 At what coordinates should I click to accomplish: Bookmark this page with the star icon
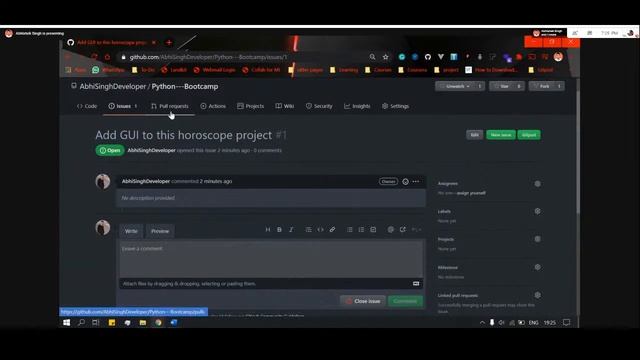pyautogui.click(x=385, y=57)
